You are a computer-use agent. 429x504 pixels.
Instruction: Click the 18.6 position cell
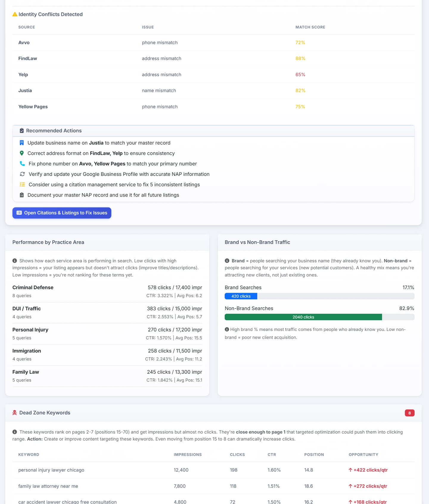tap(309, 486)
